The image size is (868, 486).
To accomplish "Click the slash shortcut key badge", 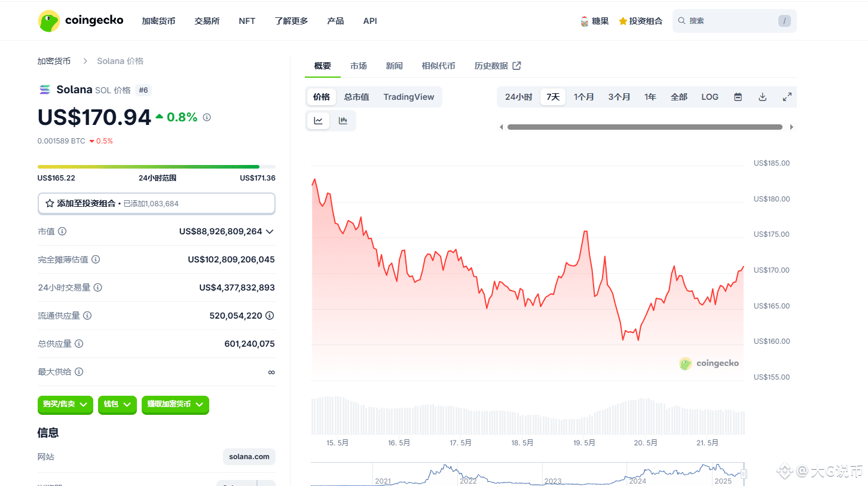I will tap(784, 21).
